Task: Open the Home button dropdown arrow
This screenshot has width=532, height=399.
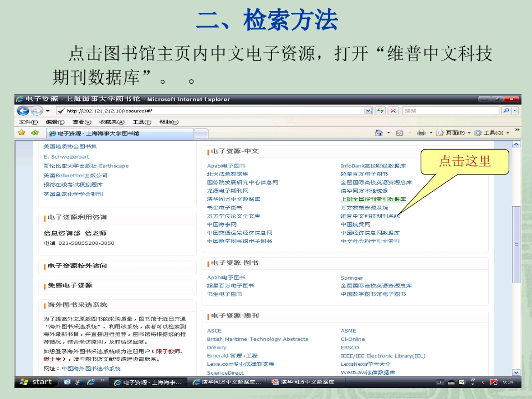Action: pyautogui.click(x=388, y=133)
